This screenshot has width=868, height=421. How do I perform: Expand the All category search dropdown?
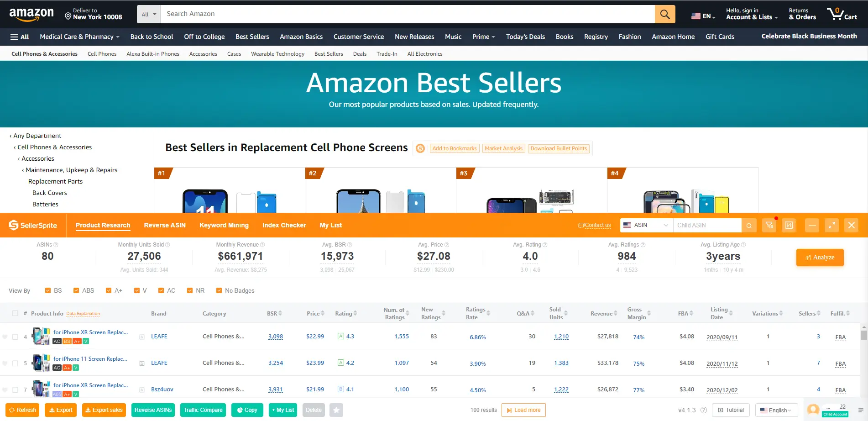click(148, 14)
